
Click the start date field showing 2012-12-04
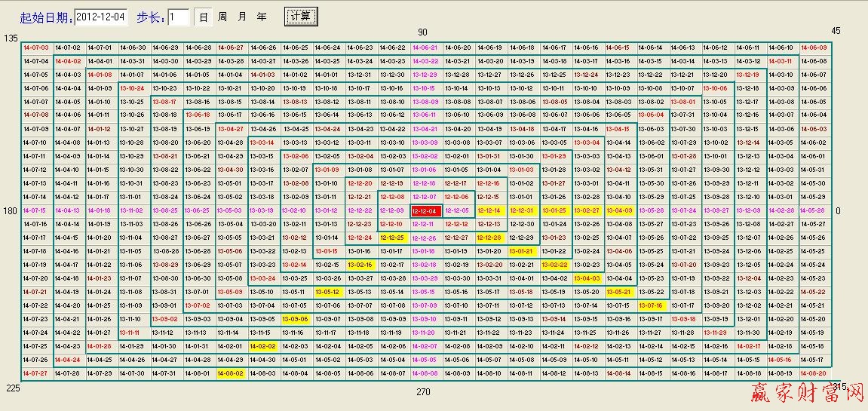(103, 17)
